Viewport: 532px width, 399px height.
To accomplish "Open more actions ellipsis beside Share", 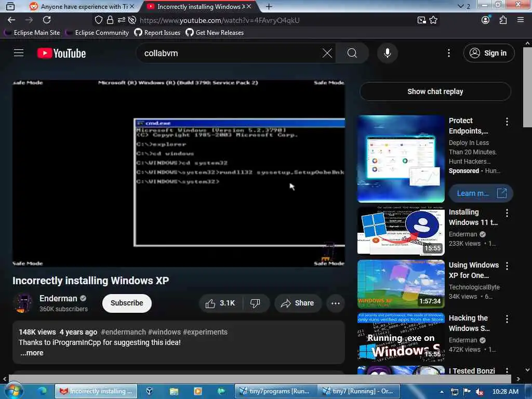I will pos(336,303).
